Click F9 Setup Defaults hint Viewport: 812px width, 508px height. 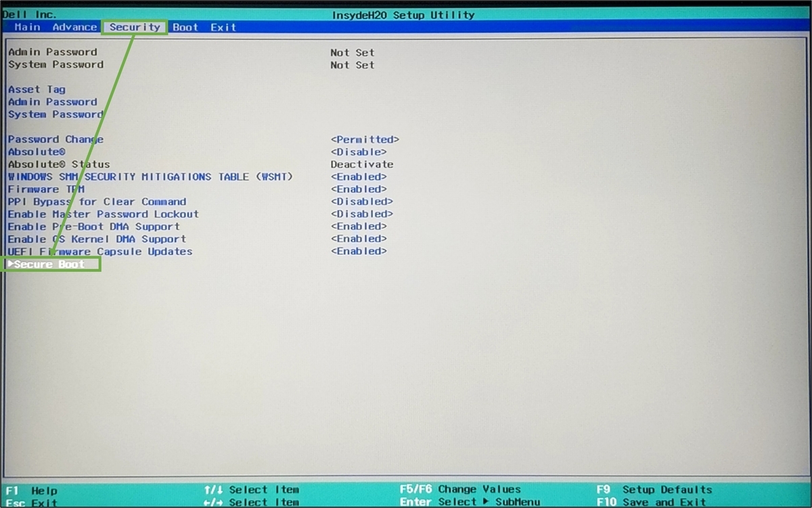654,489
